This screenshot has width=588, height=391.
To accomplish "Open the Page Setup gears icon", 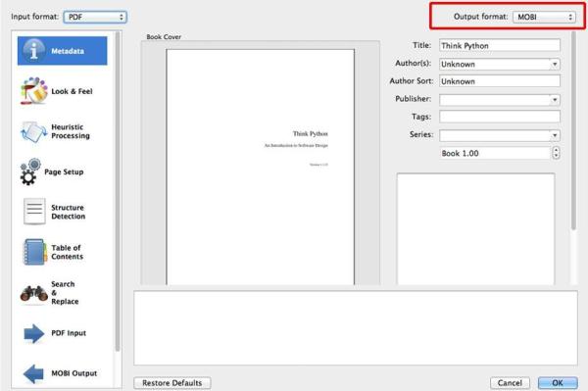I will 30,171.
